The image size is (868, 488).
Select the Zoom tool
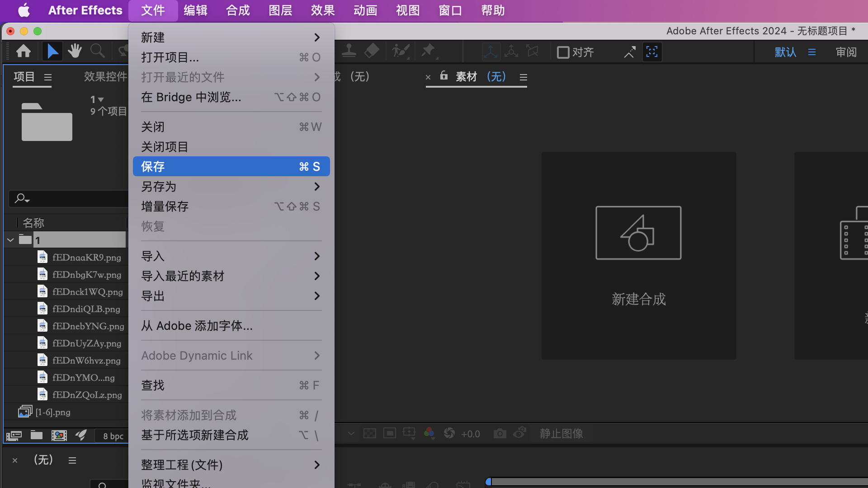tap(97, 51)
